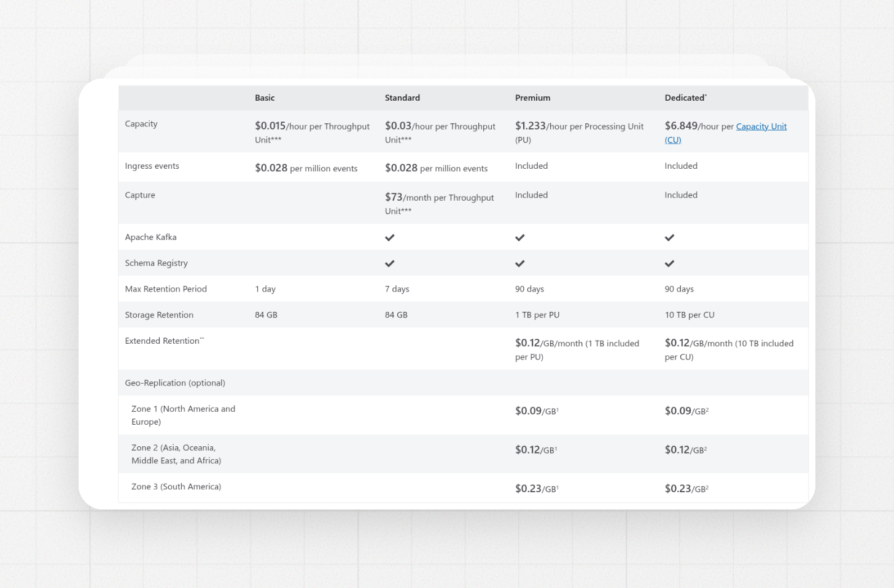Click Zone 1 (North America and Europe)
894x588 pixels.
pos(183,416)
